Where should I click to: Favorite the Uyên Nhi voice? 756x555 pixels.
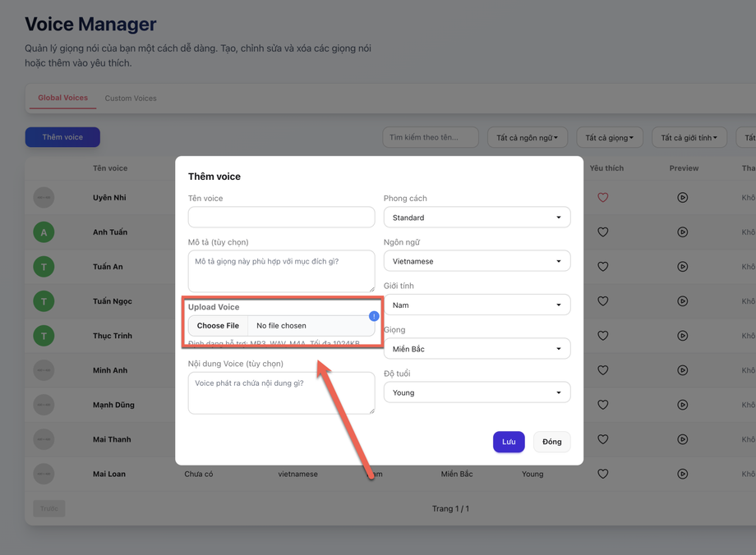tap(603, 198)
